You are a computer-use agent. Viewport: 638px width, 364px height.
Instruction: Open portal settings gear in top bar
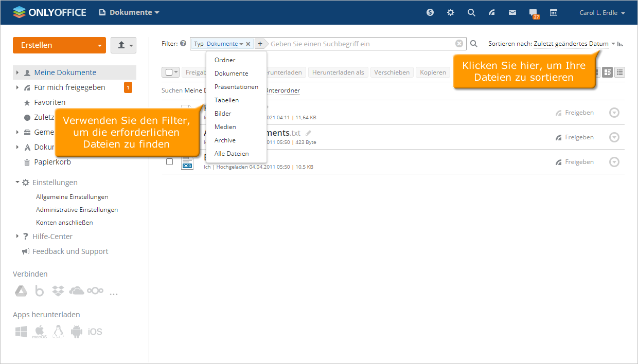coord(451,12)
